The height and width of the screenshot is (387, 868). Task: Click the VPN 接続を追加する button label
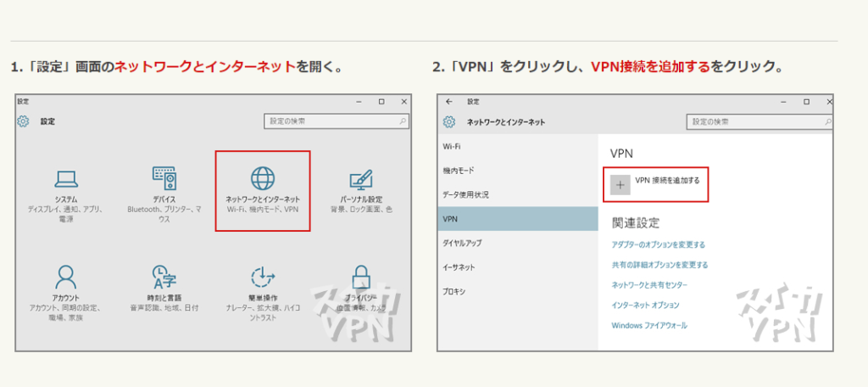click(667, 180)
